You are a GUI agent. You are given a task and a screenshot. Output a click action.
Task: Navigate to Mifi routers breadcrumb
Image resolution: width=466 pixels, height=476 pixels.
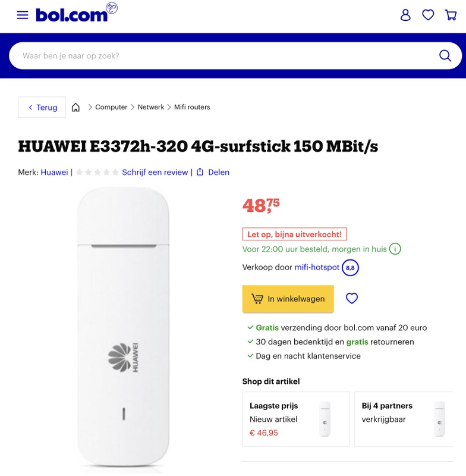(192, 107)
